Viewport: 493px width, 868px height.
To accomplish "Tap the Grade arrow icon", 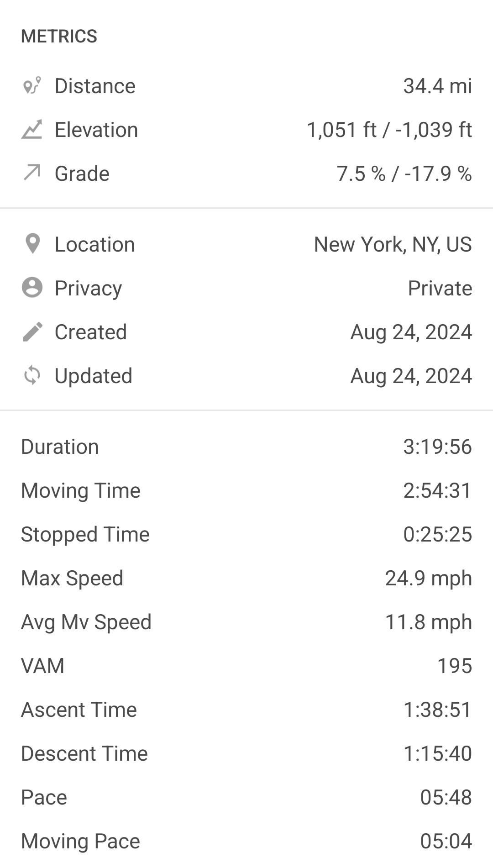I will click(x=32, y=173).
